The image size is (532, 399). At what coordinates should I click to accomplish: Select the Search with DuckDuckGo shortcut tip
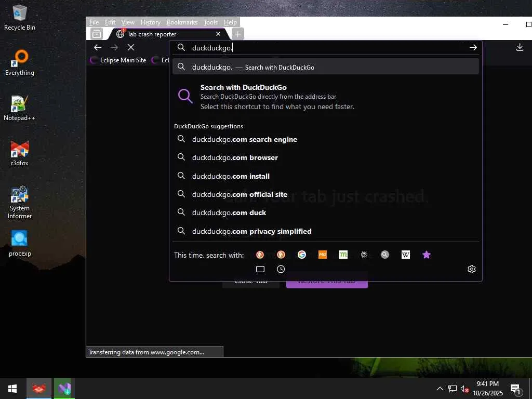pyautogui.click(x=326, y=97)
